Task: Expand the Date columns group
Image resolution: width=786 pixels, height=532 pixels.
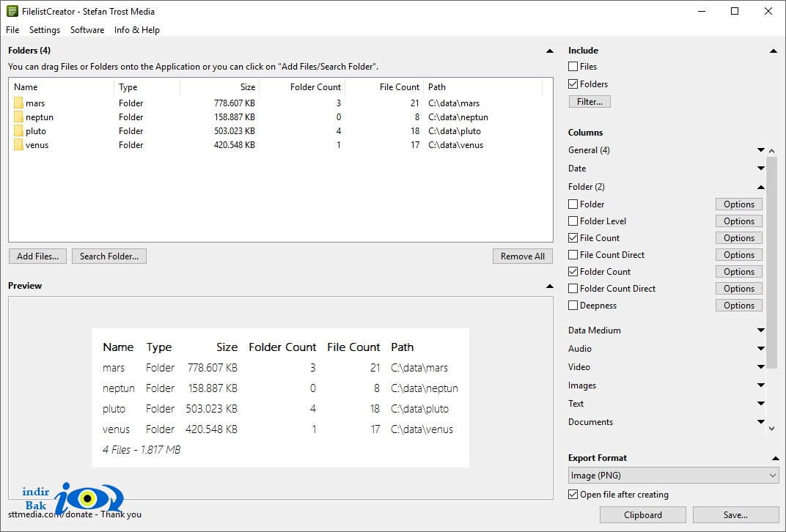Action: point(761,169)
